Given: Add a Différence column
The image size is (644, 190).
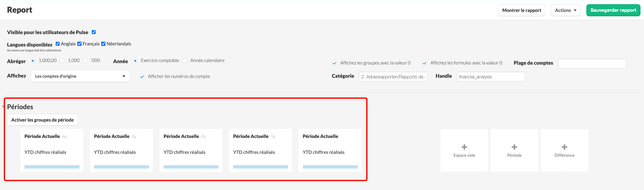Looking at the screenshot, I should click(564, 150).
